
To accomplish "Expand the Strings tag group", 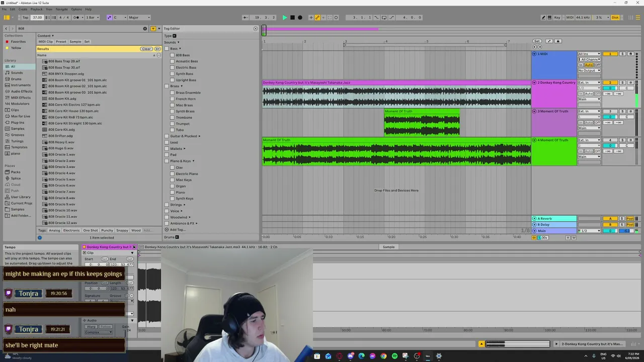I will [x=184, y=205].
